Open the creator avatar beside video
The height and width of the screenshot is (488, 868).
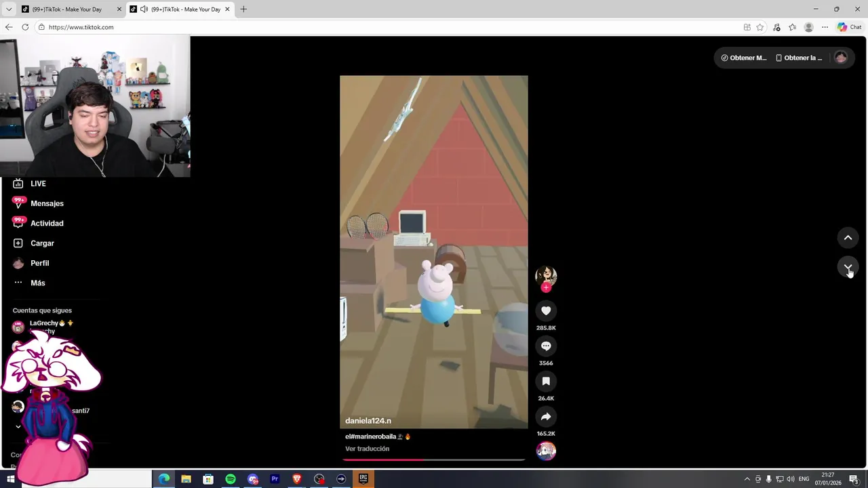(x=546, y=275)
